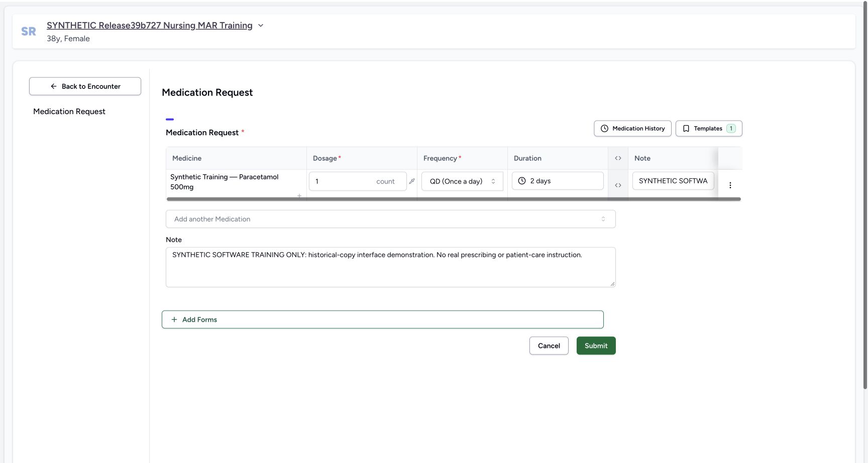Click the 2 days duration field

(x=558, y=181)
